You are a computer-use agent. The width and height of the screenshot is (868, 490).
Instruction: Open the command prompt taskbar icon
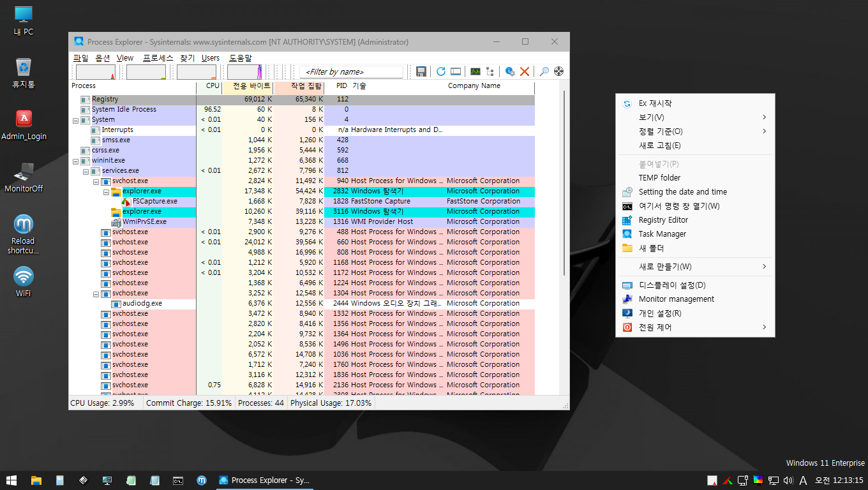pos(178,480)
